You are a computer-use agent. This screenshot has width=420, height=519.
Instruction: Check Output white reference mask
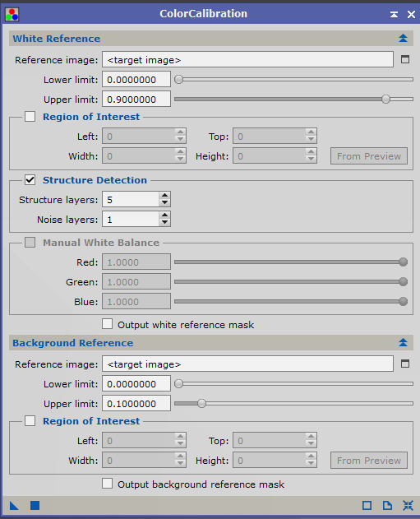coord(107,324)
